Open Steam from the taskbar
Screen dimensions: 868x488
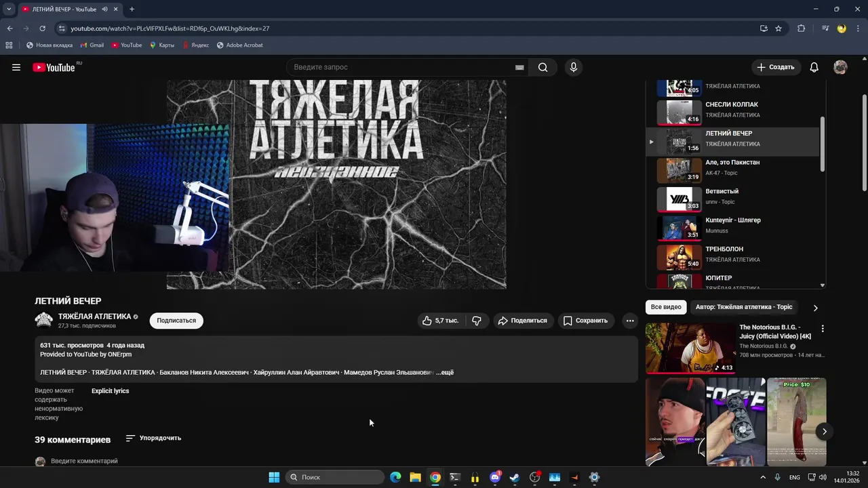(515, 477)
